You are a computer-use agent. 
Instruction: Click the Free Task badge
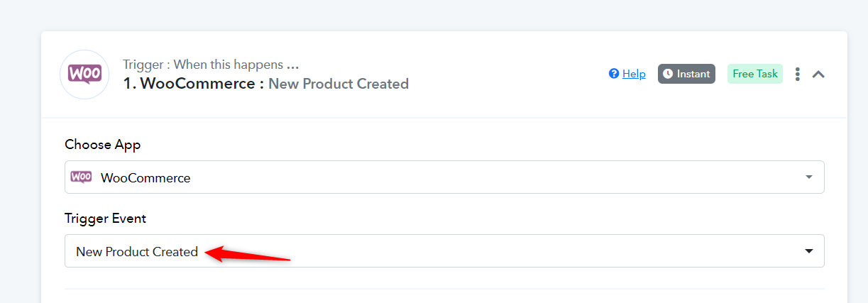754,74
